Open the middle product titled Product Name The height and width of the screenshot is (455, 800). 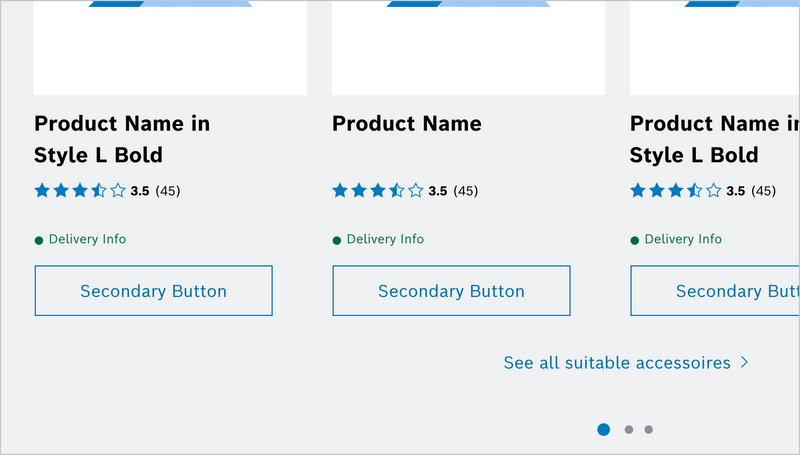click(x=406, y=124)
